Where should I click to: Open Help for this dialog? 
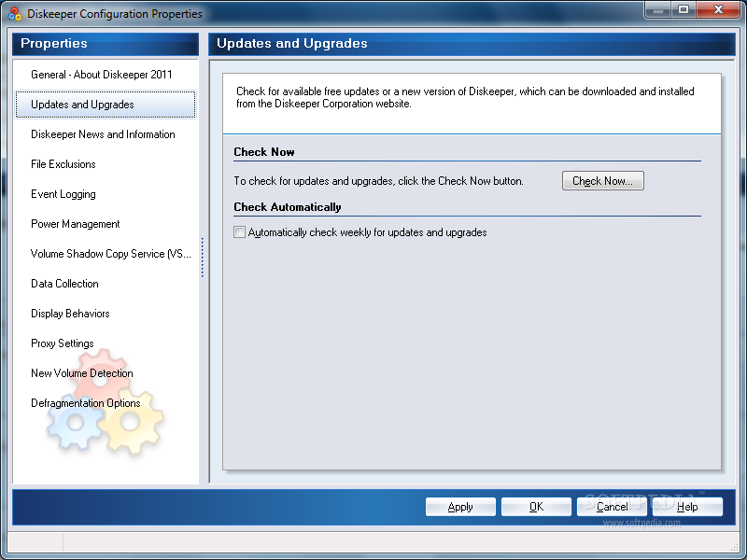(x=687, y=507)
